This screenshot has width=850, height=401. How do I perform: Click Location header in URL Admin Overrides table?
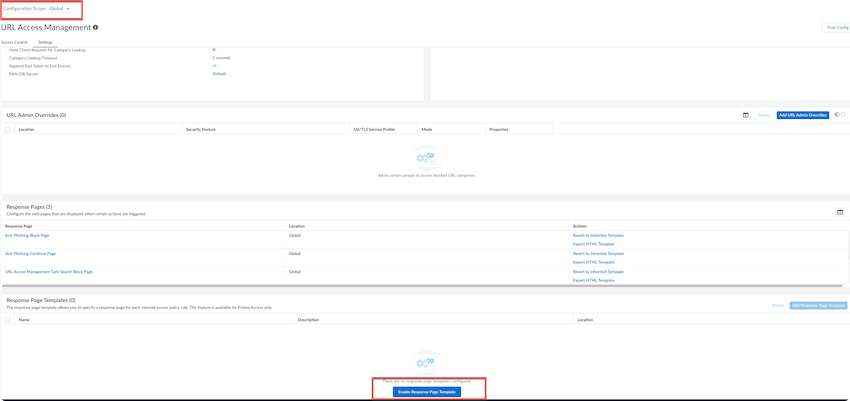pyautogui.click(x=26, y=130)
